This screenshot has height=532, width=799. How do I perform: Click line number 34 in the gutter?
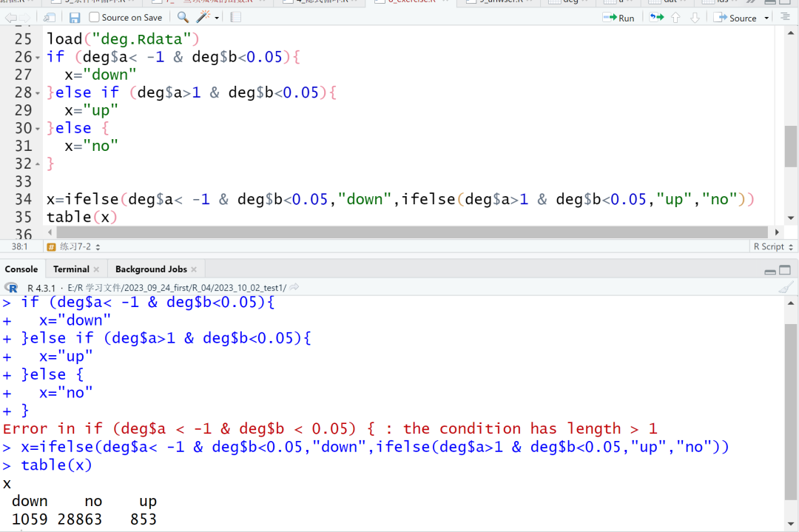(x=23, y=199)
